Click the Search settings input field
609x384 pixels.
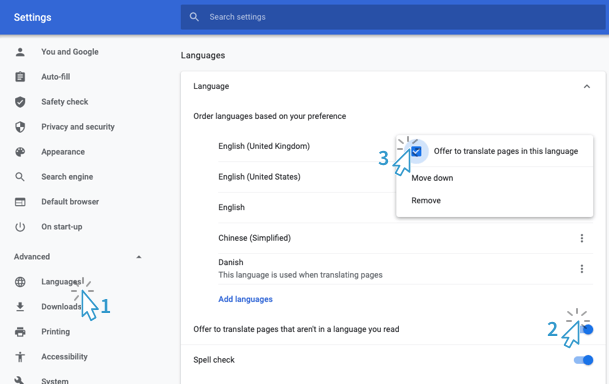point(393,17)
